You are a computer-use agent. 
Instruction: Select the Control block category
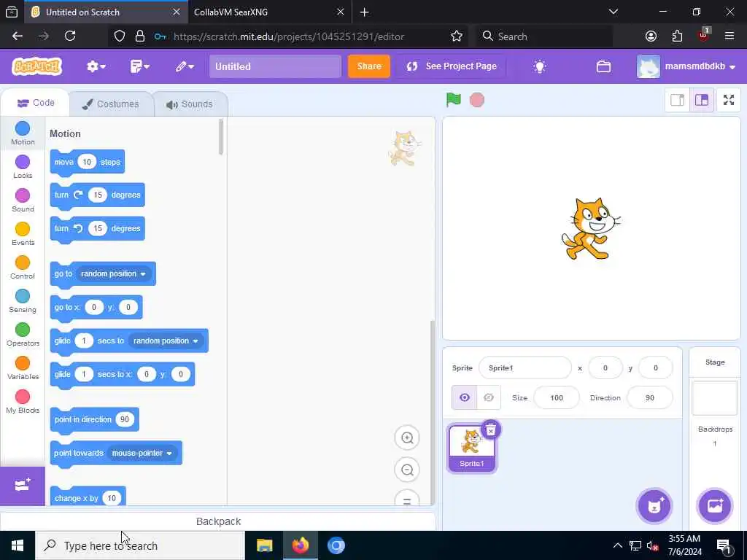pyautogui.click(x=23, y=267)
